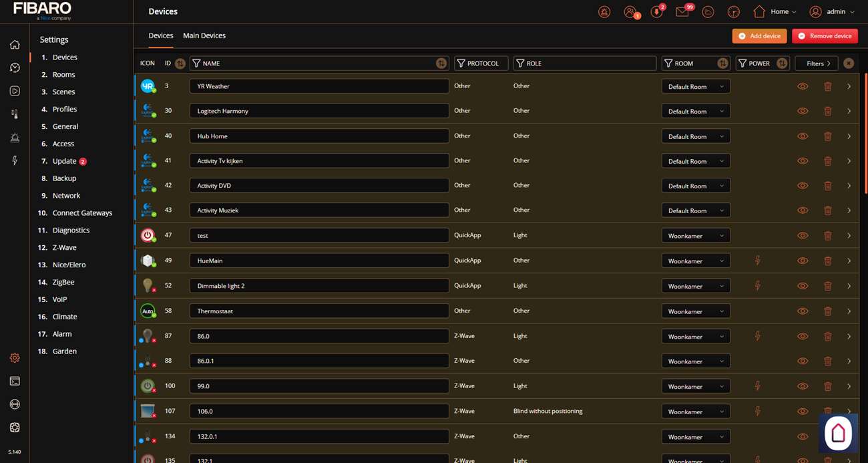Toggle visibility eye for Dimmable light 2
The image size is (868, 463).
click(x=803, y=286)
